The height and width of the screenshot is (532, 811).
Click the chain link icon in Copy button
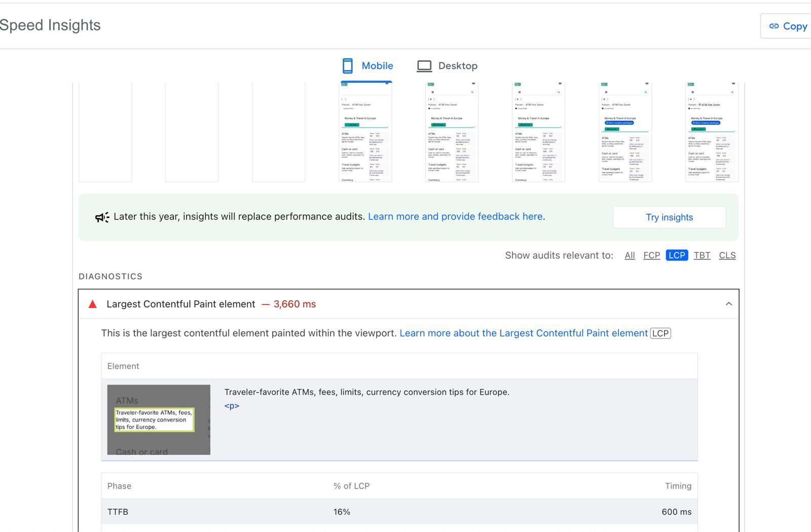pos(774,26)
